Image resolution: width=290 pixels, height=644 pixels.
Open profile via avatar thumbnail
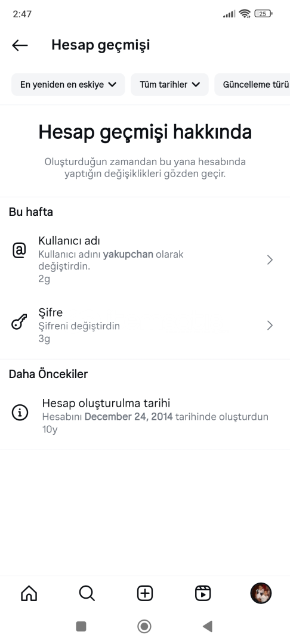(261, 593)
